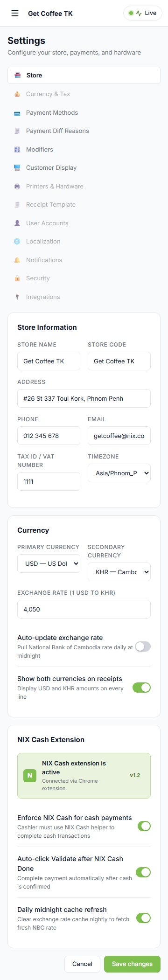Open the Primary Currency dropdown
This screenshot has height=980, width=168.
click(x=49, y=563)
